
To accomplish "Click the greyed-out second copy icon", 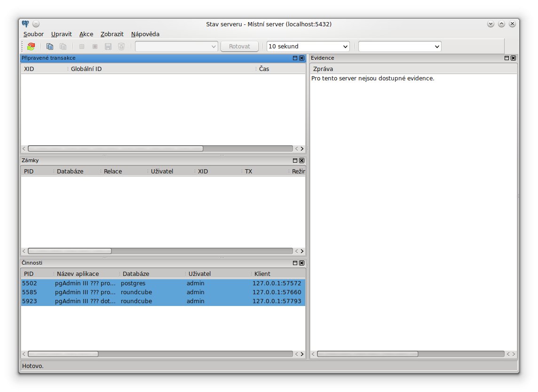I will (63, 47).
